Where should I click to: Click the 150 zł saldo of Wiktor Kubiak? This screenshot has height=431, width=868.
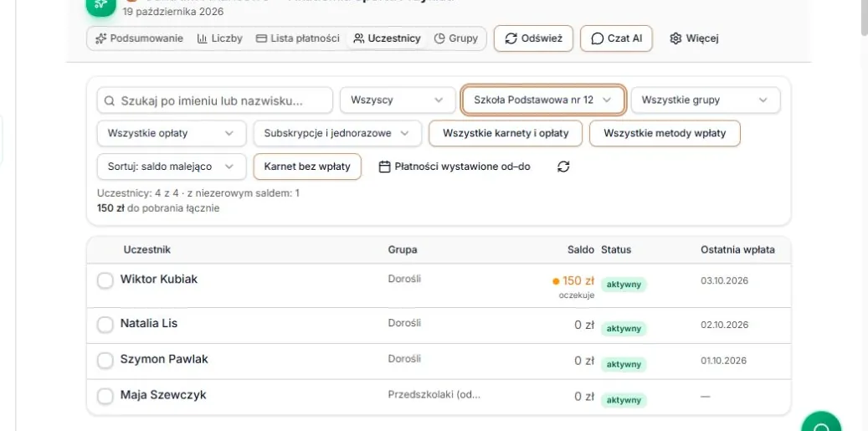(578, 280)
